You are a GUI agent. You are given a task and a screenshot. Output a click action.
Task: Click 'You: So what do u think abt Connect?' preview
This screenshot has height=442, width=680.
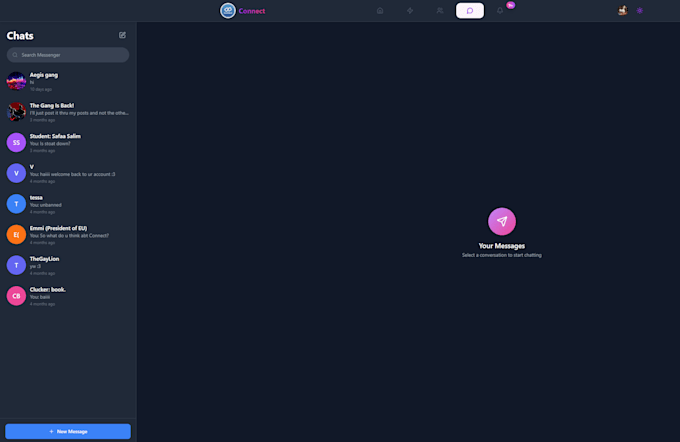tap(69, 236)
